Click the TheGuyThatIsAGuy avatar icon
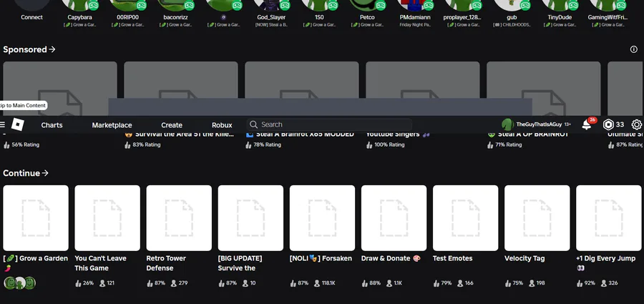 [x=507, y=124]
